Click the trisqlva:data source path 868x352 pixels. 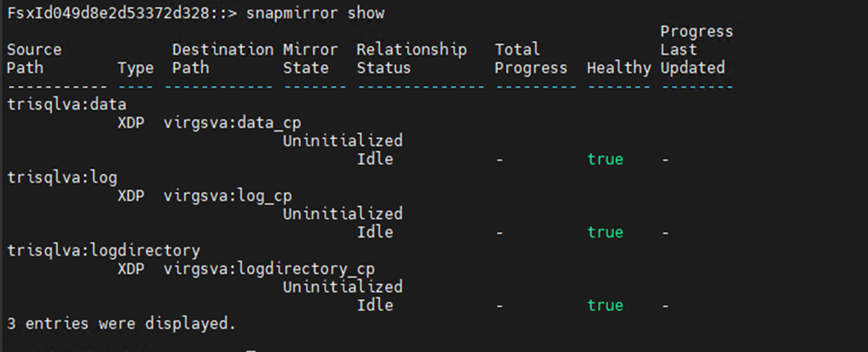(54, 104)
